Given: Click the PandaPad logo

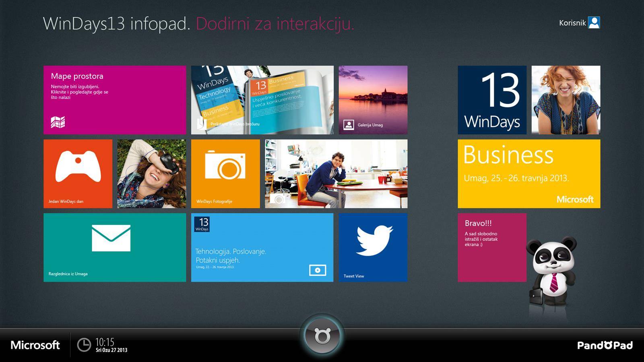Looking at the screenshot, I should click(x=605, y=345).
